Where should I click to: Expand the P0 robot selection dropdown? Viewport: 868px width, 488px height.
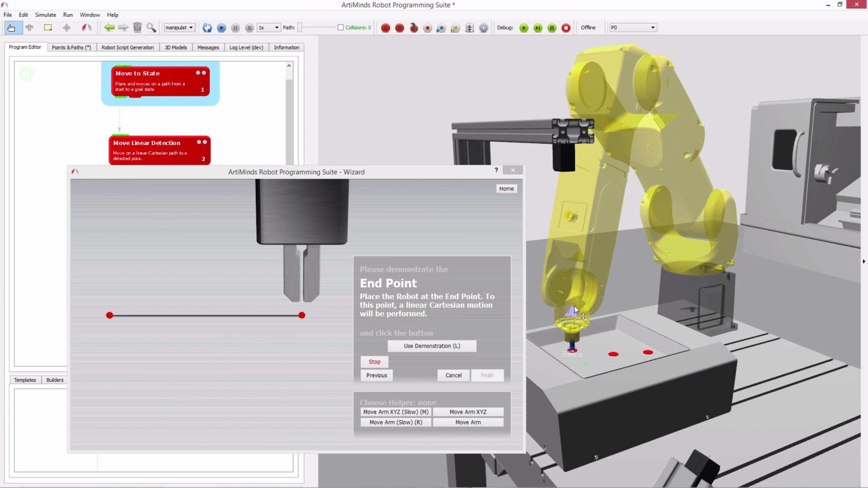633,27
